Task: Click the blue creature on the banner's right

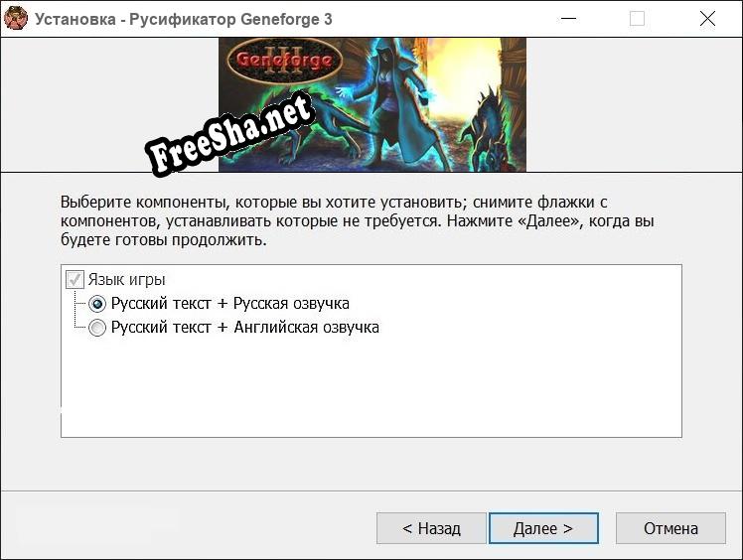Action: pyautogui.click(x=488, y=130)
